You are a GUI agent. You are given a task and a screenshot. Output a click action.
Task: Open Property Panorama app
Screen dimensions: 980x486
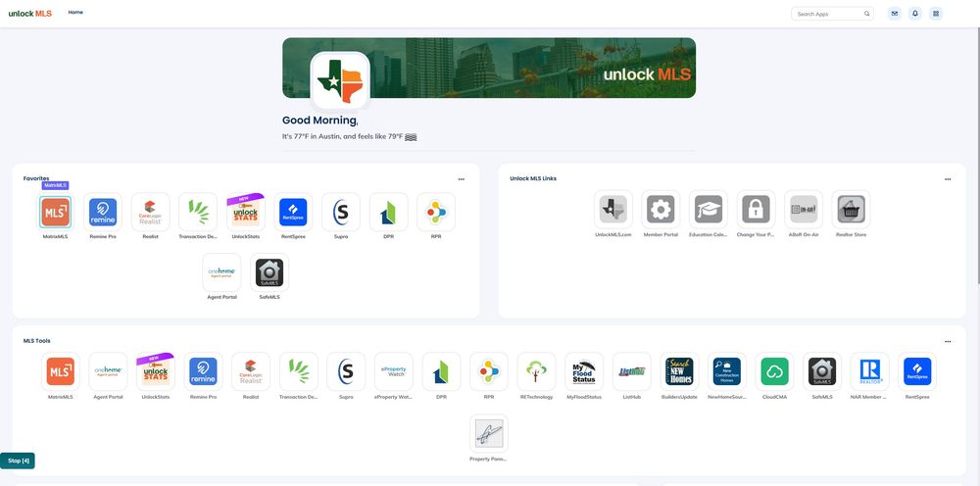click(489, 433)
